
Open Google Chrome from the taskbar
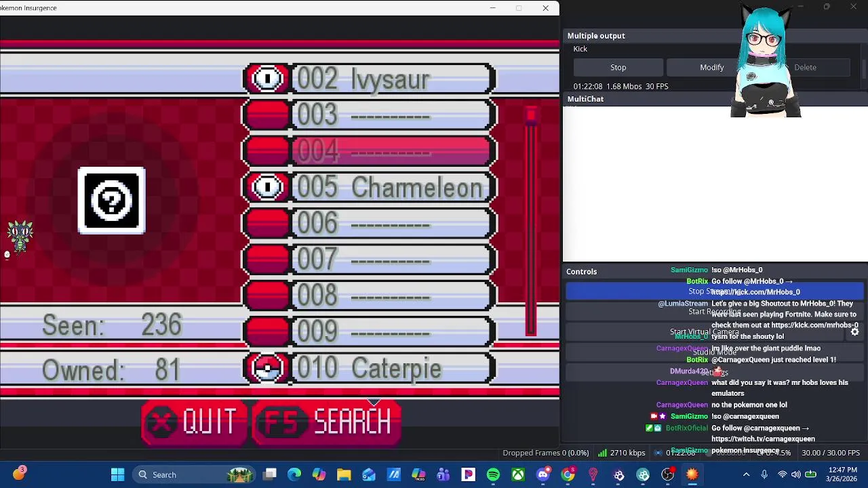(568, 474)
